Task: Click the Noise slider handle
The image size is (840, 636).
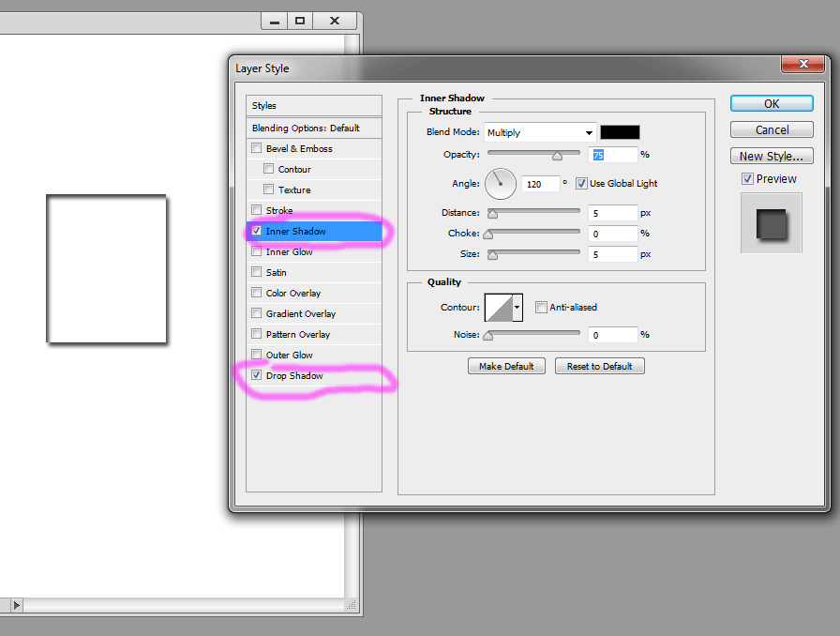Action: [x=488, y=336]
